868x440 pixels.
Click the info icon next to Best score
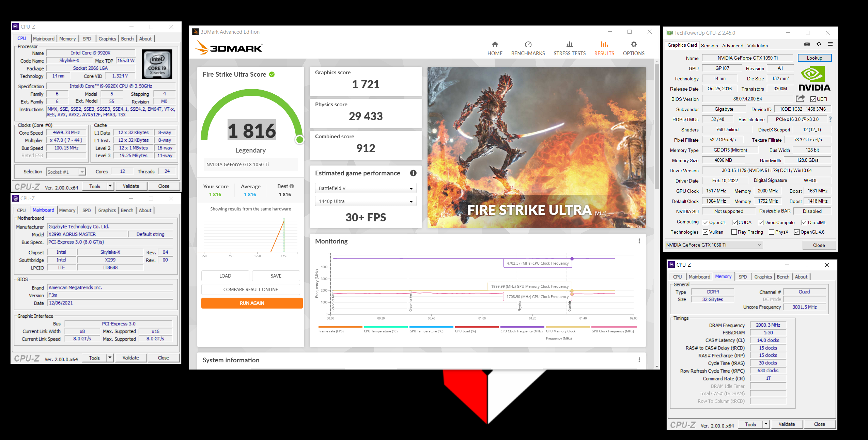pyautogui.click(x=292, y=186)
